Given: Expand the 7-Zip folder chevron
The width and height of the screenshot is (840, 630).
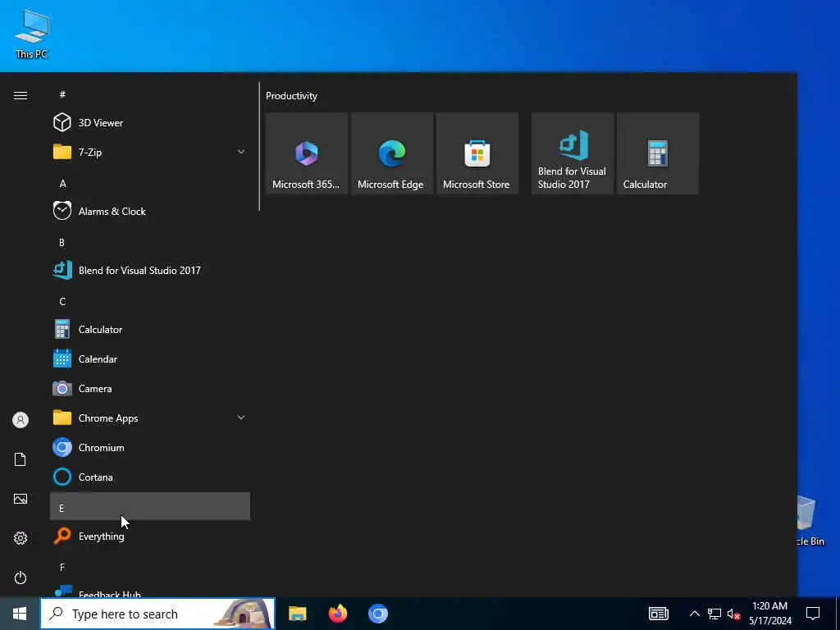Looking at the screenshot, I should click(x=241, y=152).
